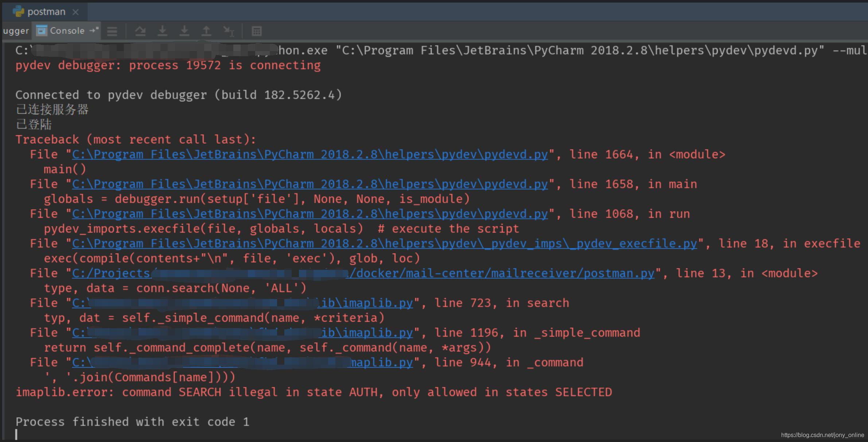Screen dimensions: 868x442
Task: Close the postman debug tab
Action: click(x=75, y=12)
